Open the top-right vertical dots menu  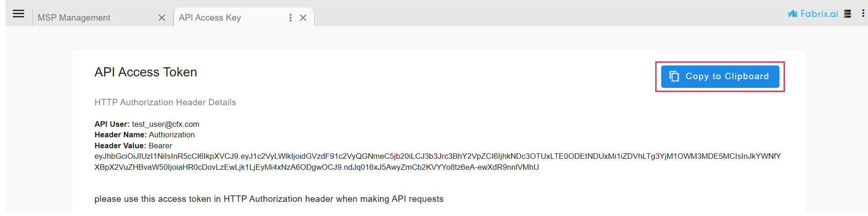pos(863,14)
